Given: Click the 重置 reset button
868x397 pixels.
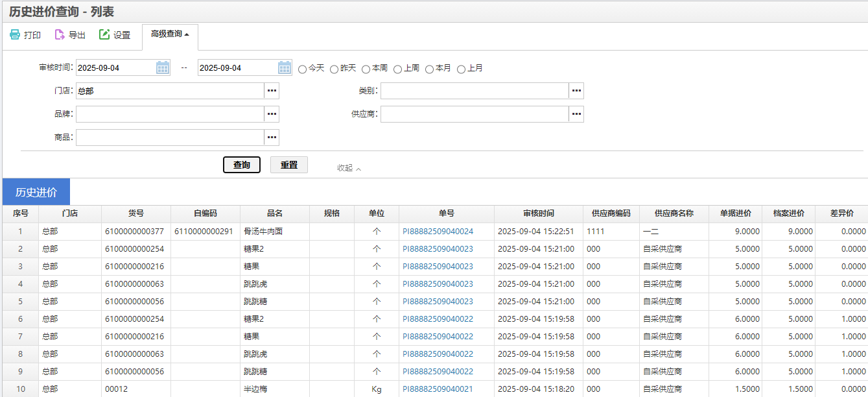Looking at the screenshot, I should click(289, 165).
